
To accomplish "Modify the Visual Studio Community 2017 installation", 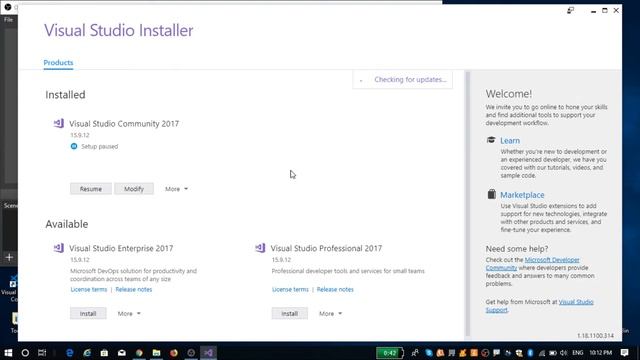I will pyautogui.click(x=134, y=189).
